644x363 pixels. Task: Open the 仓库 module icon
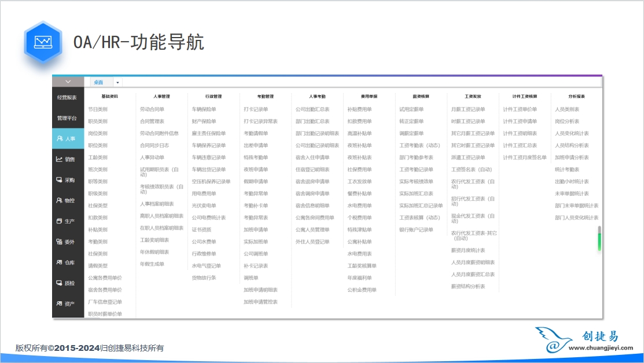[x=59, y=262]
